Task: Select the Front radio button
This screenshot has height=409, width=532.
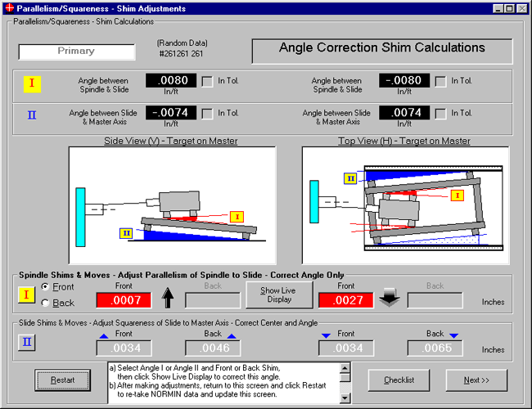Action: pyautogui.click(x=45, y=287)
